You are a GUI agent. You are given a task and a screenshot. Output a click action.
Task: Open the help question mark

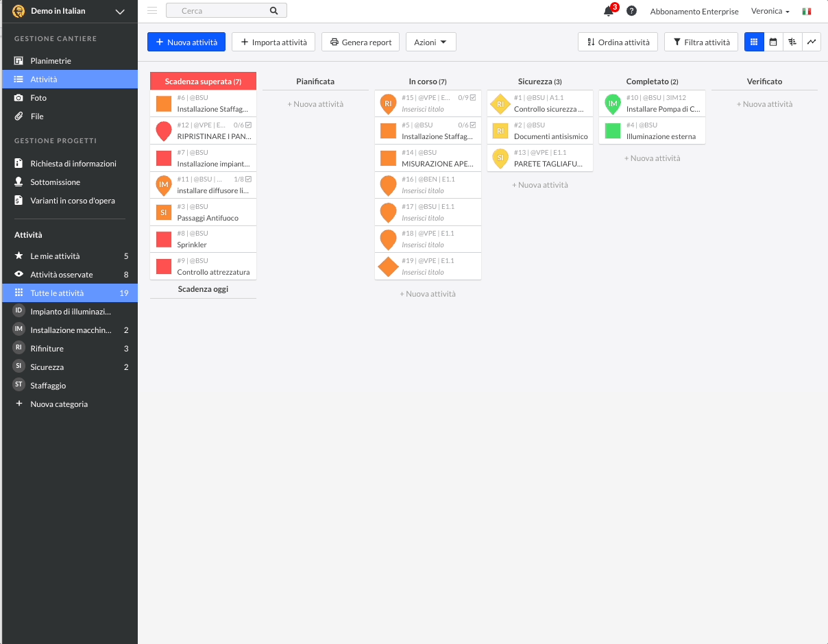[x=631, y=11]
